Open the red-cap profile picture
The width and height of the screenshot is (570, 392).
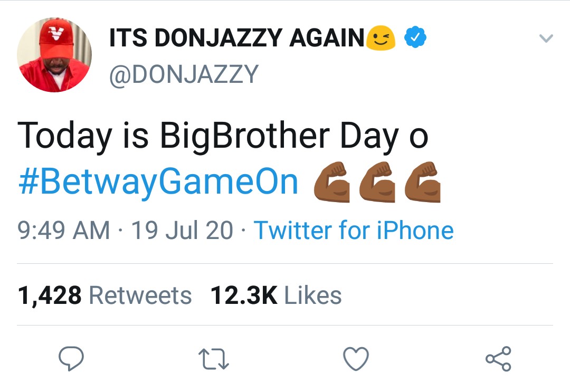(x=54, y=55)
